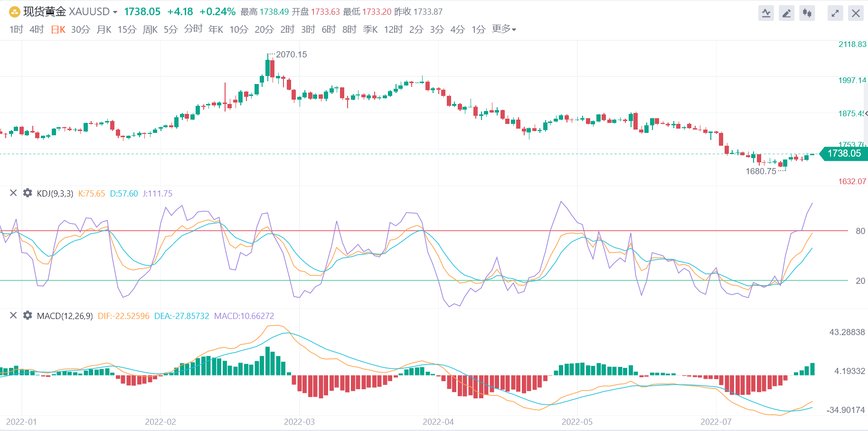868x431 pixels.
Task: Switch to 30分 timeframe
Action: pyautogui.click(x=81, y=29)
